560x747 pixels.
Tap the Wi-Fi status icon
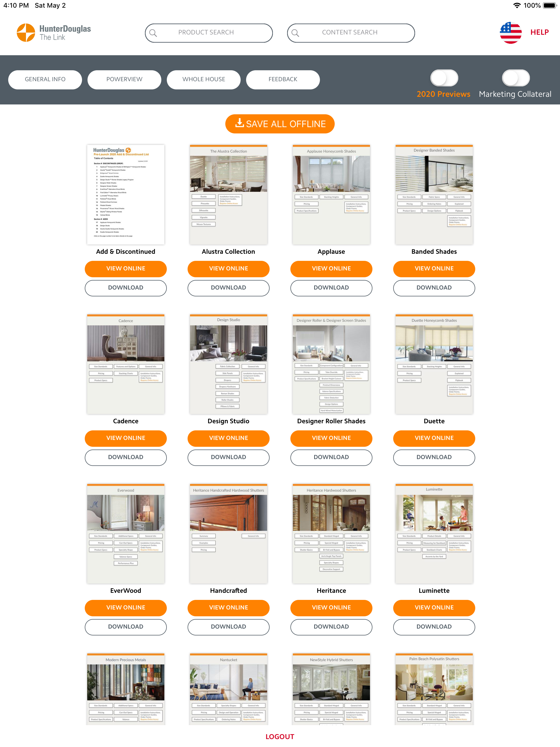point(517,5)
